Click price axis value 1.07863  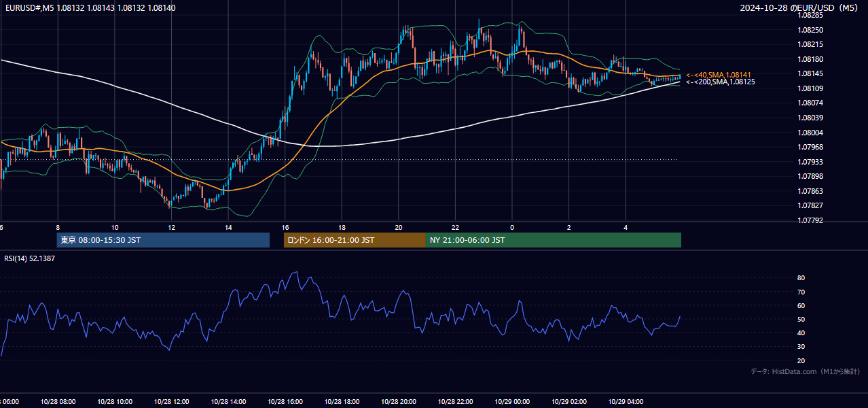(x=811, y=191)
